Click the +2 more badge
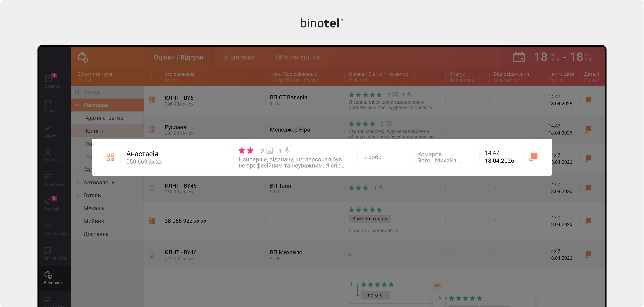Image resolution: width=644 pixels, height=307 pixels. tap(438, 285)
